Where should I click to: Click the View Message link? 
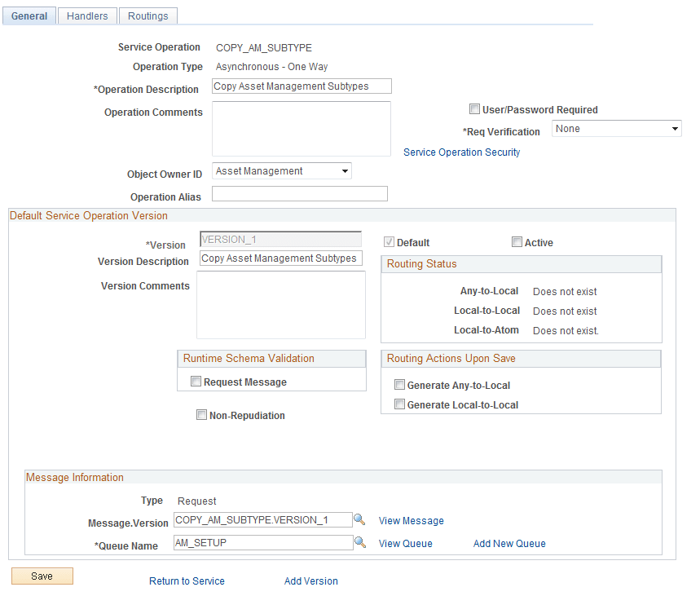(411, 520)
